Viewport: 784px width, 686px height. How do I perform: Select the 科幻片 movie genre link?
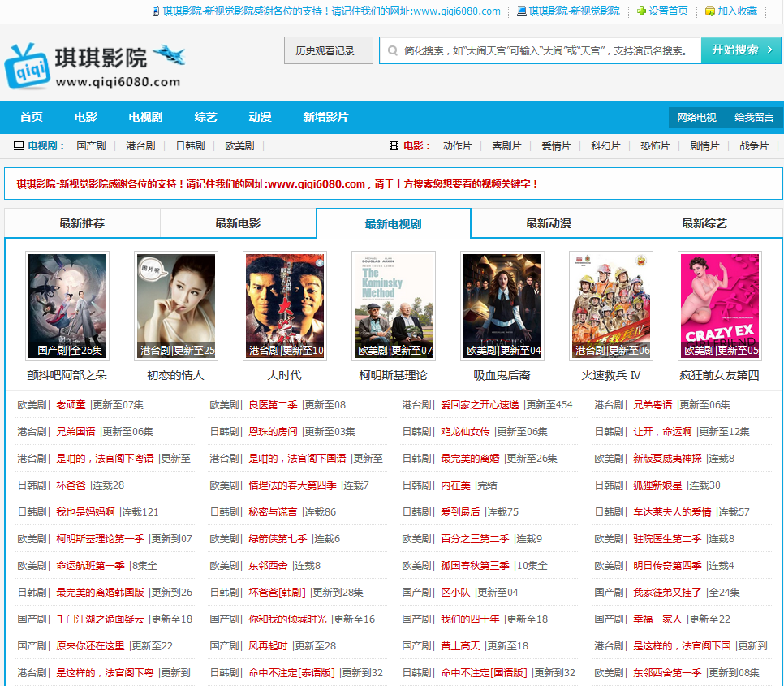tap(605, 146)
